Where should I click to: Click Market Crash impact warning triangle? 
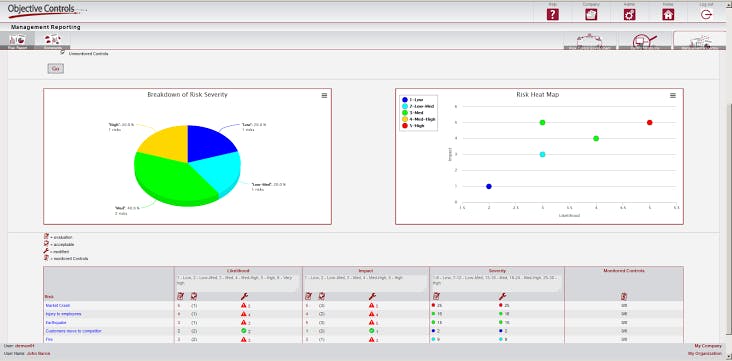point(371,305)
